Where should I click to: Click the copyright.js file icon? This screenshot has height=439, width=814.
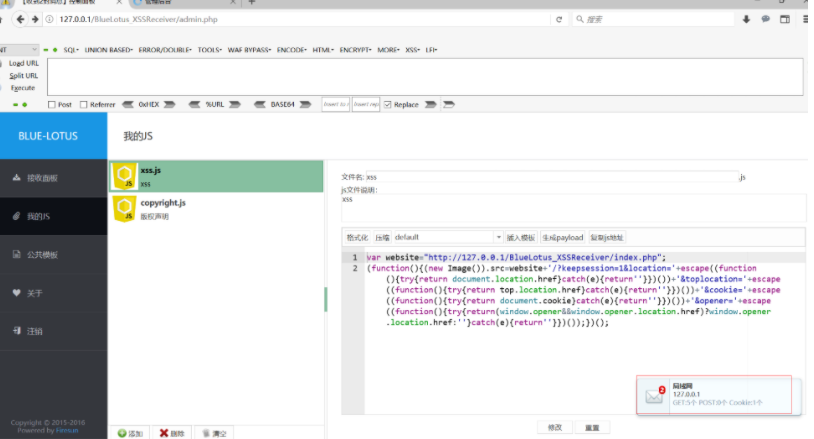[125, 209]
